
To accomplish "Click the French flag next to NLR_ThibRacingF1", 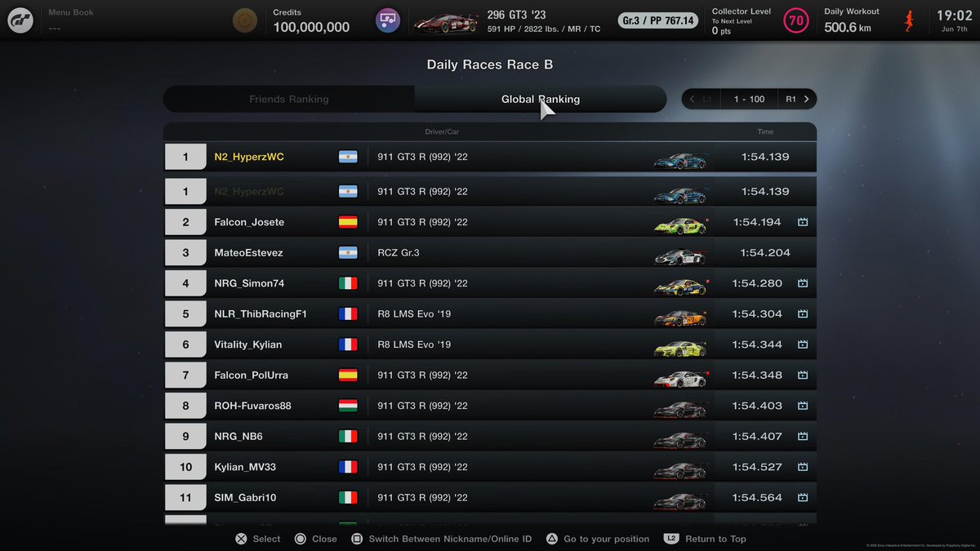I will pos(348,314).
